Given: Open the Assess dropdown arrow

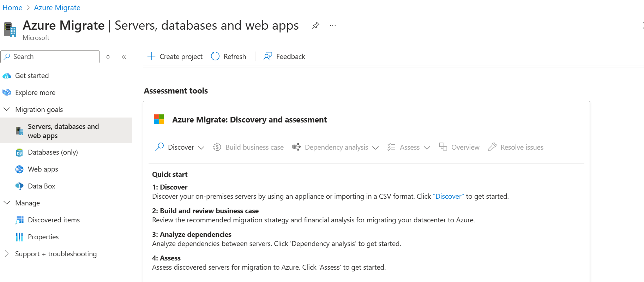Looking at the screenshot, I should [x=427, y=148].
